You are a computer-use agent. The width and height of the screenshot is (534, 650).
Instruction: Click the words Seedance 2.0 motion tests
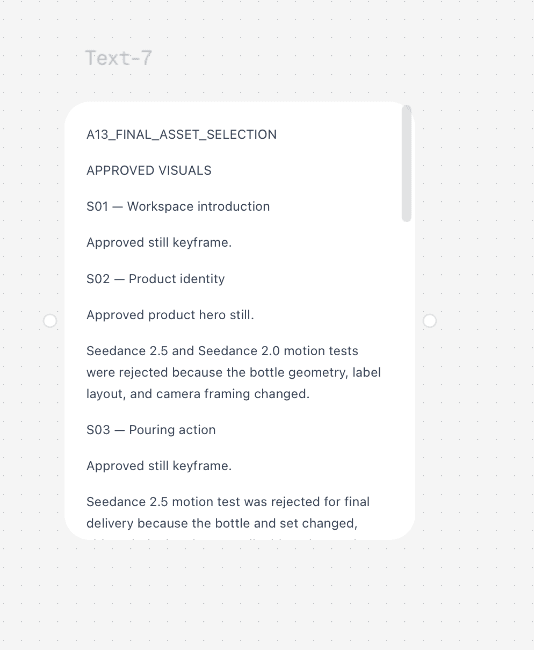pos(278,351)
